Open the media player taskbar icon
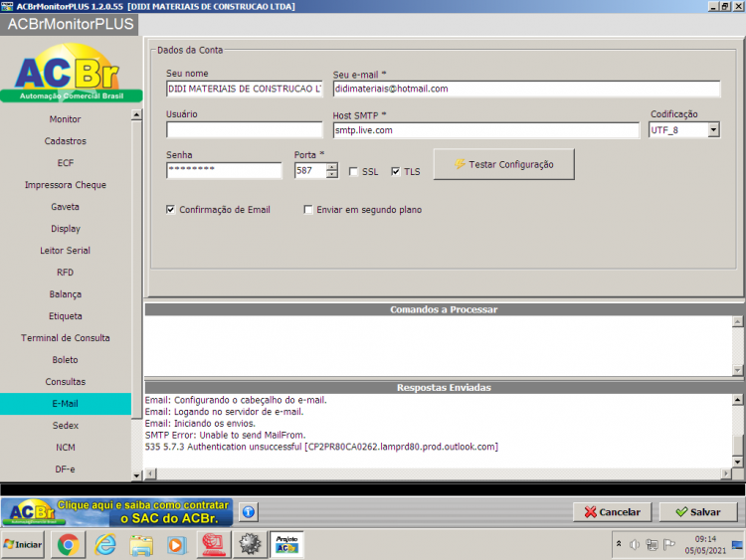 click(x=176, y=544)
